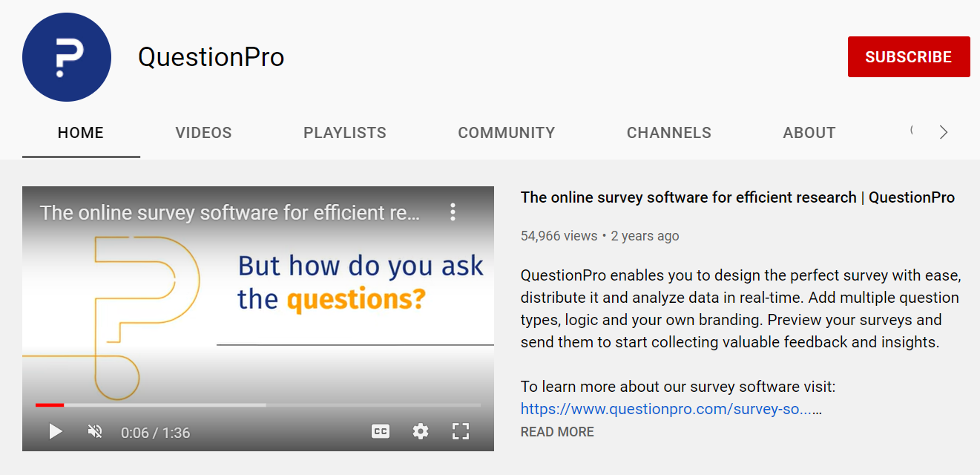
Task: Click the QuestionPro channel name
Action: (x=211, y=57)
